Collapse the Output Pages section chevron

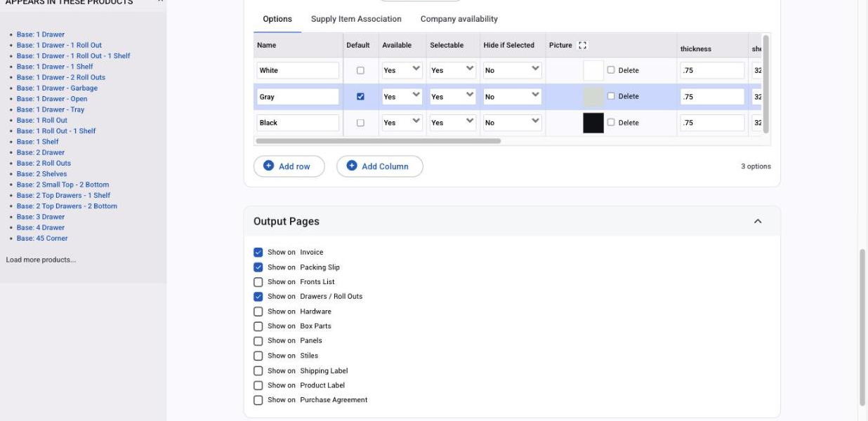tap(758, 221)
